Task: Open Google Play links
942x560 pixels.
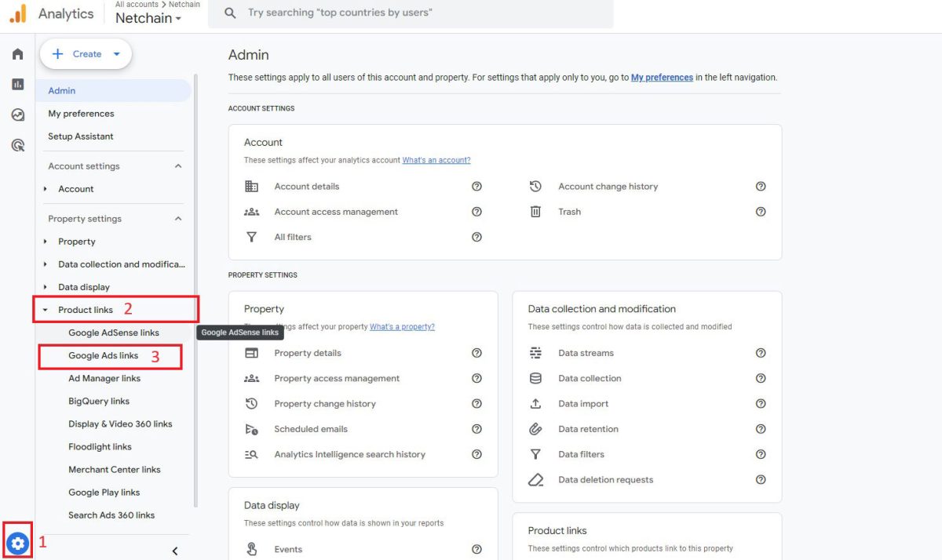Action: (104, 492)
